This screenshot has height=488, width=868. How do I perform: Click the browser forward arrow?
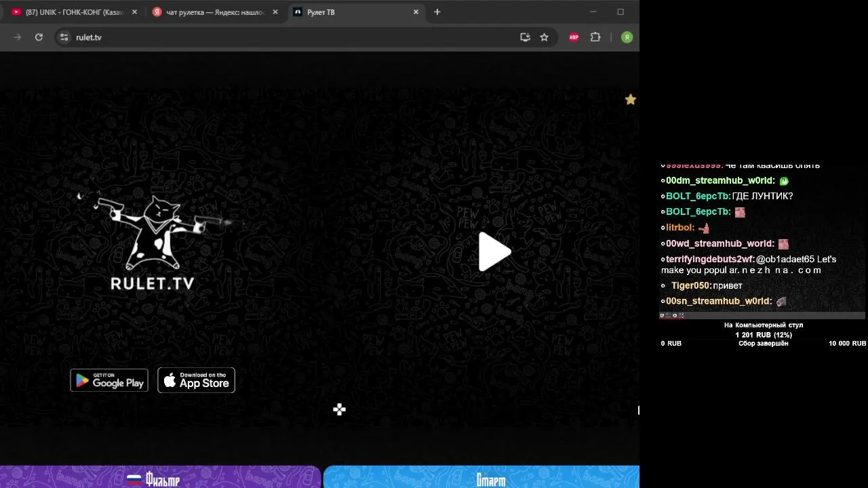(x=18, y=37)
